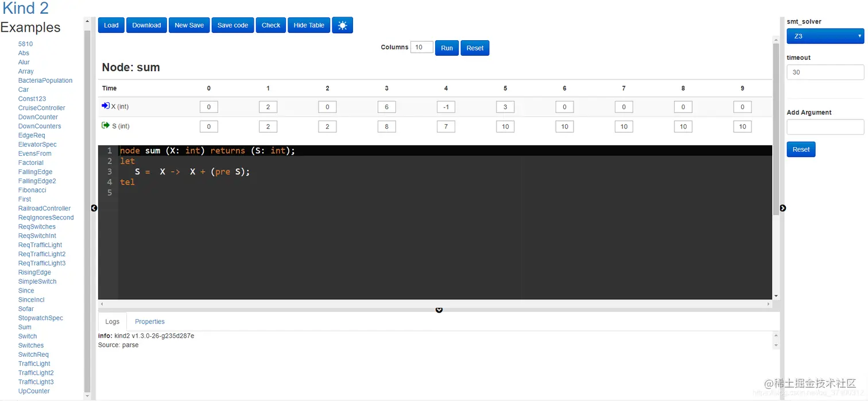
Task: Open the smt_solver Z3 dropdown
Action: pos(825,36)
